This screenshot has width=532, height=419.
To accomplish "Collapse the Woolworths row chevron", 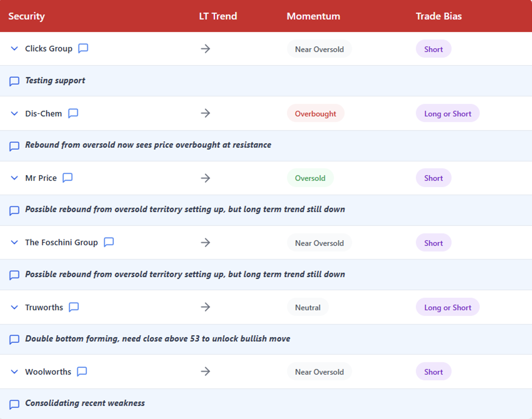I will (14, 371).
